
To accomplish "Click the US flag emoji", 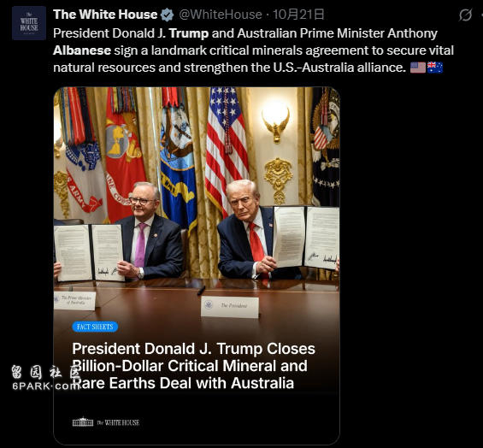I will tap(418, 68).
